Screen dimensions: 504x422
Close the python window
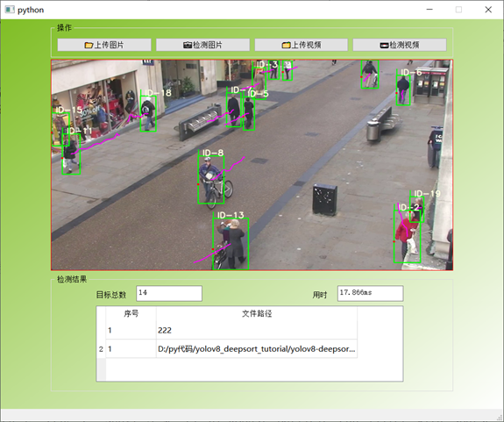tap(488, 10)
